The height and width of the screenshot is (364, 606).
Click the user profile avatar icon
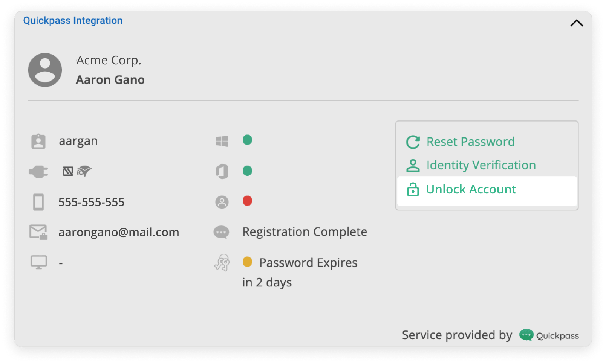[45, 70]
